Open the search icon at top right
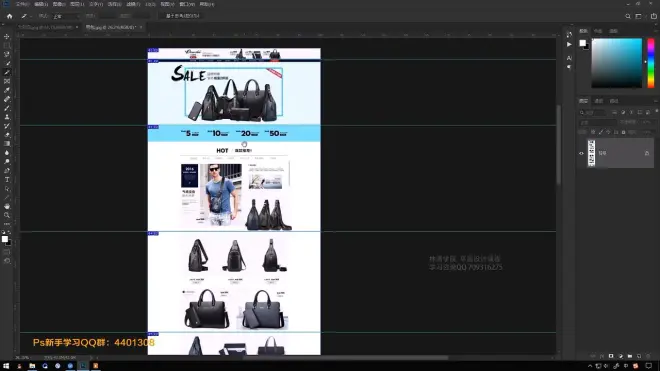Viewport: 660px width, 371px height. coord(628,16)
